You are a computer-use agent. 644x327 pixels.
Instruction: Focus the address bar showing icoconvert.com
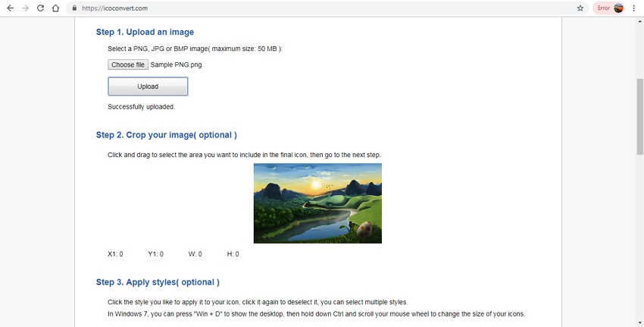pyautogui.click(x=303, y=8)
